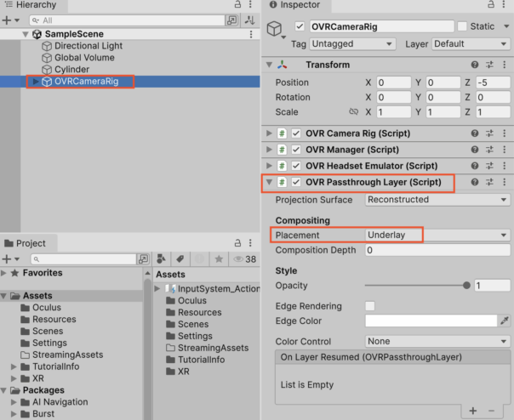514x420 pixels.
Task: Click the Composition Depth input field
Action: [x=436, y=251]
